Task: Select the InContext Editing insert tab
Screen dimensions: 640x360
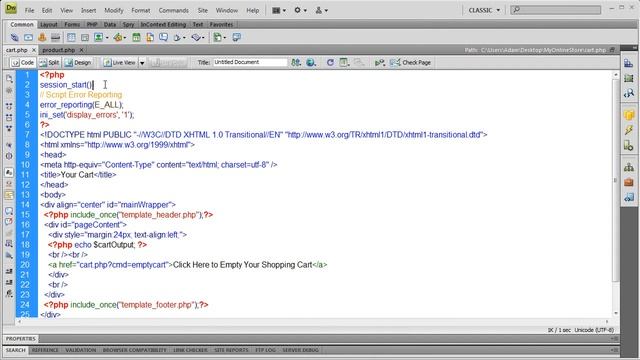Action: (163, 24)
